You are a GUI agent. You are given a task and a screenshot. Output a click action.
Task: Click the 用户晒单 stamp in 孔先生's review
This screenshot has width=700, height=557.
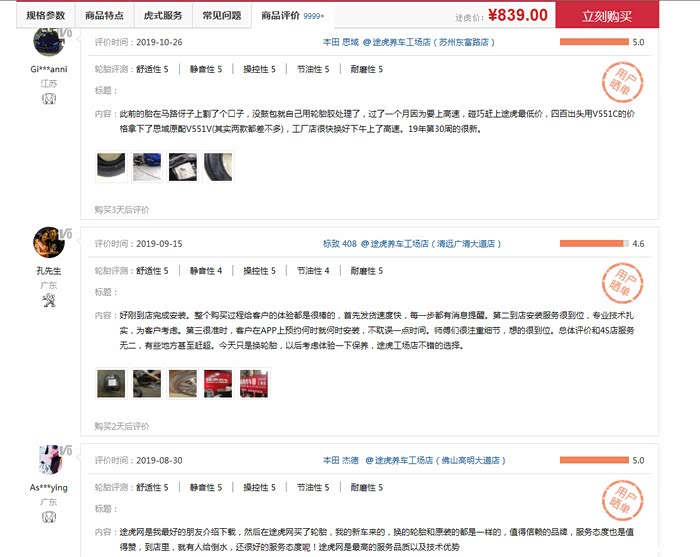point(622,283)
